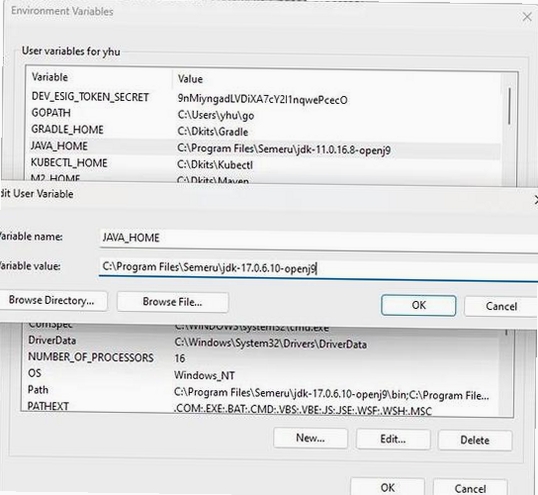Click the New... button for system variables

311,438
